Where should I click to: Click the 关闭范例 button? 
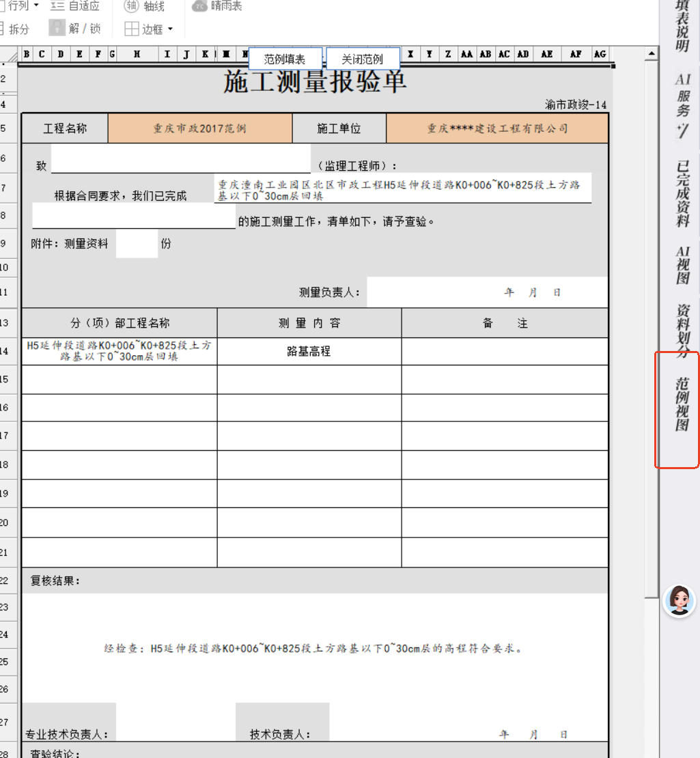[x=363, y=59]
